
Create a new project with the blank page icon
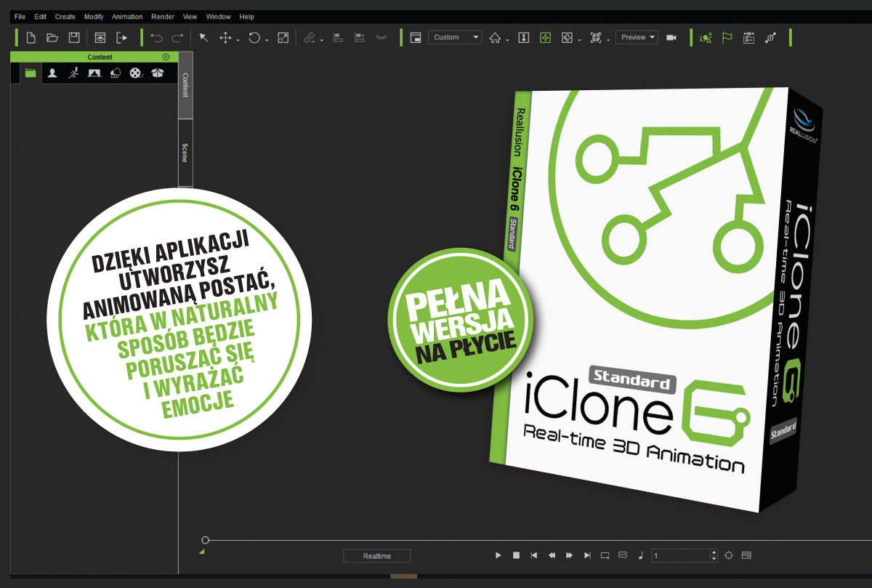(31, 38)
